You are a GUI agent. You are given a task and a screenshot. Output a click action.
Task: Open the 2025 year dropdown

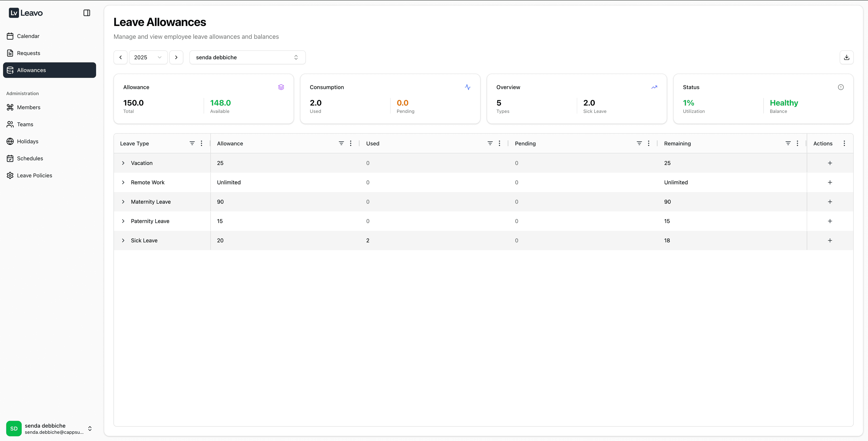[x=148, y=57]
